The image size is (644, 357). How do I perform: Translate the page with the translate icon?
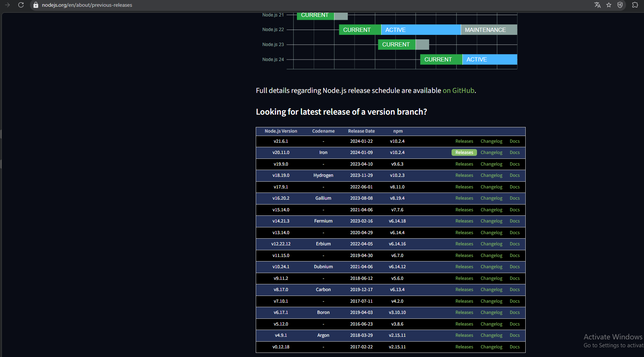pyautogui.click(x=598, y=5)
